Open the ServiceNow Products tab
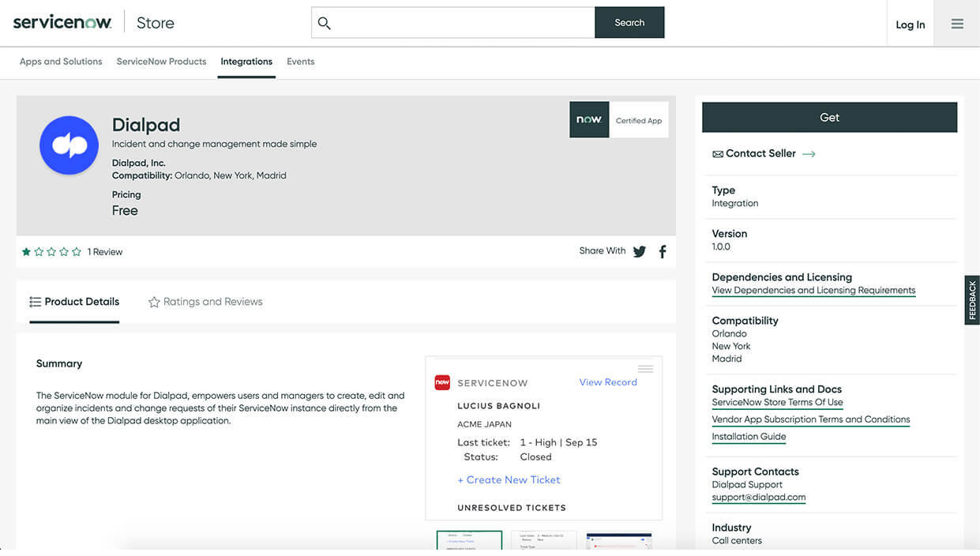The height and width of the screenshot is (556, 980). click(x=161, y=62)
